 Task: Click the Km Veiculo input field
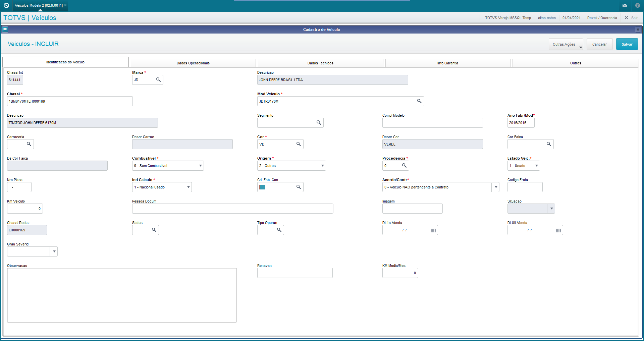[x=25, y=209]
